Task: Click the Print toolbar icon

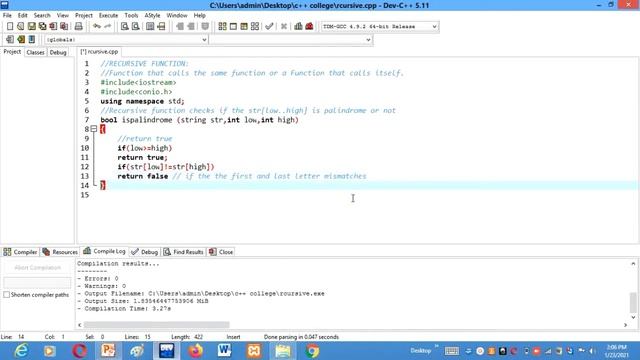Action: (x=78, y=26)
